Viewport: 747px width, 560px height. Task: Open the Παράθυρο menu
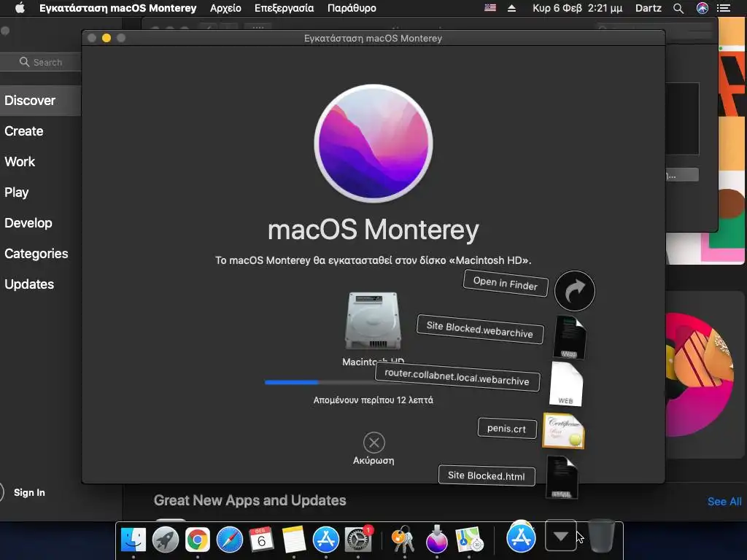(352, 8)
